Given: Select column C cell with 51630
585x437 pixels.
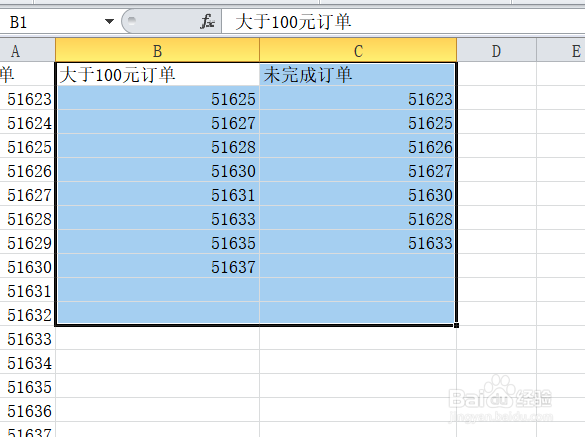Looking at the screenshot, I should click(358, 194).
